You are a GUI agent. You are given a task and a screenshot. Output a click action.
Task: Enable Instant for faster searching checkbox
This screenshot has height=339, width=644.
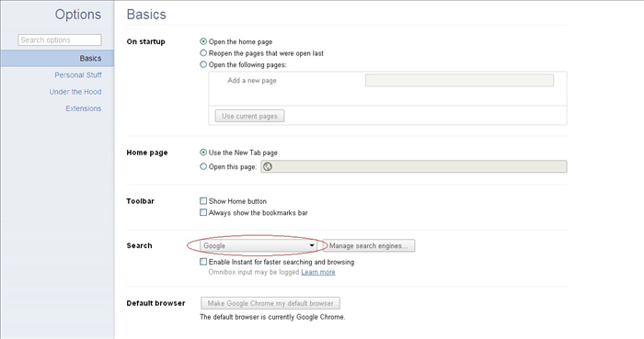click(x=203, y=262)
